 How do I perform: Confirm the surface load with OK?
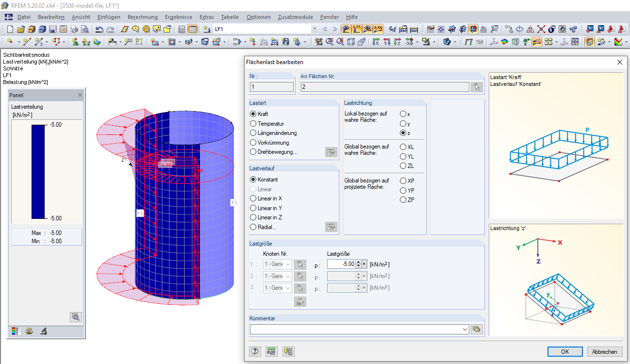coord(564,351)
